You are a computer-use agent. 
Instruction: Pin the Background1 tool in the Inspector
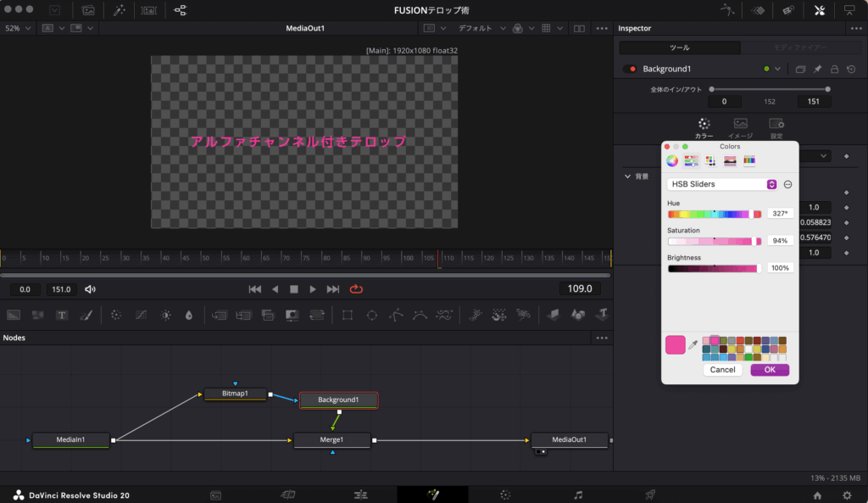pos(818,69)
